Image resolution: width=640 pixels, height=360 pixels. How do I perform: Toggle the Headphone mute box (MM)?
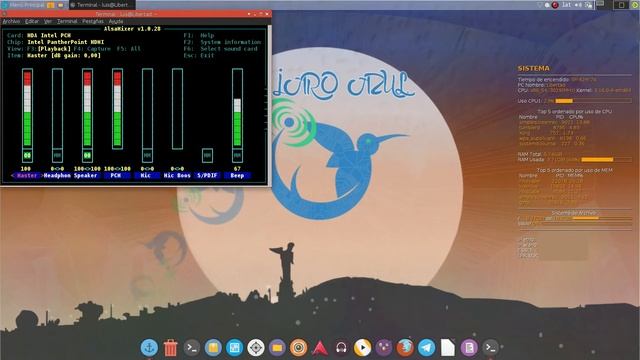click(58, 156)
